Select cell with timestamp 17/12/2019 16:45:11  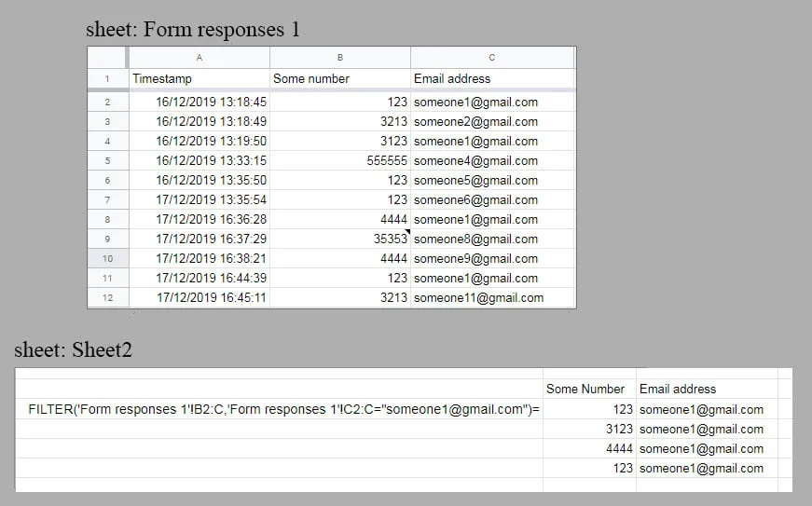pos(200,297)
